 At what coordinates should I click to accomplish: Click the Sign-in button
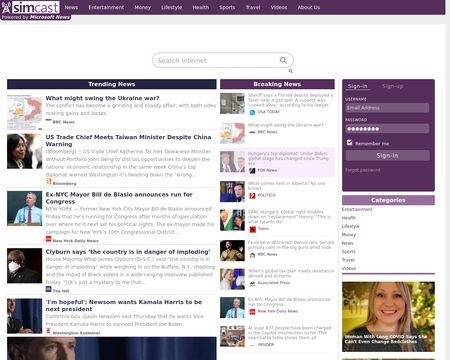click(x=387, y=155)
